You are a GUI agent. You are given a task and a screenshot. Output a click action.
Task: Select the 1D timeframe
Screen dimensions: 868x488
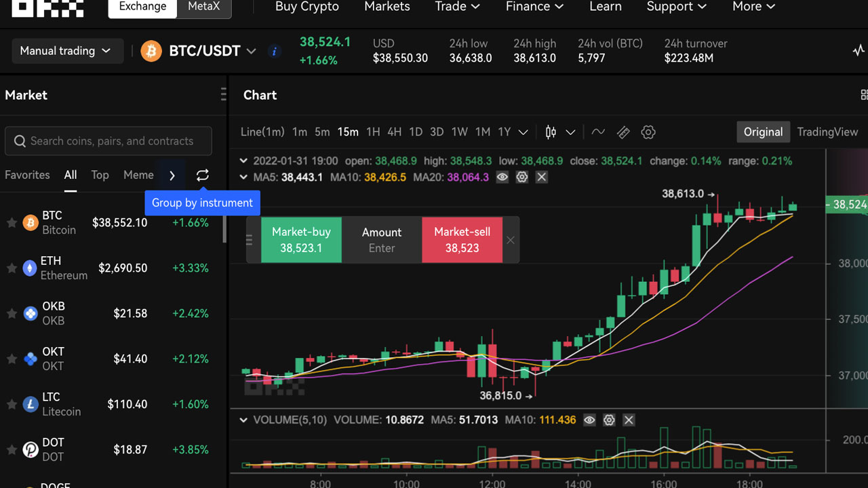[x=416, y=132]
